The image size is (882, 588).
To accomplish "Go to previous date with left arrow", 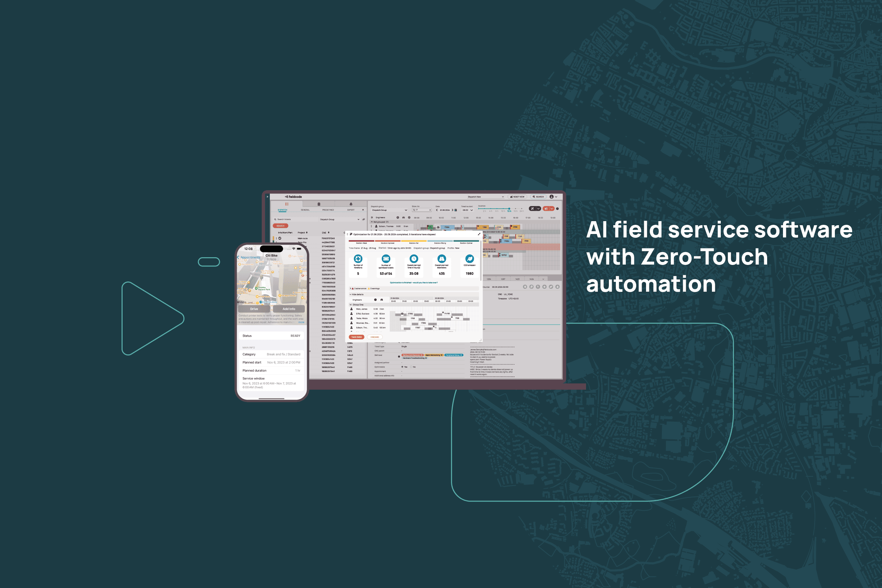I will [x=437, y=210].
